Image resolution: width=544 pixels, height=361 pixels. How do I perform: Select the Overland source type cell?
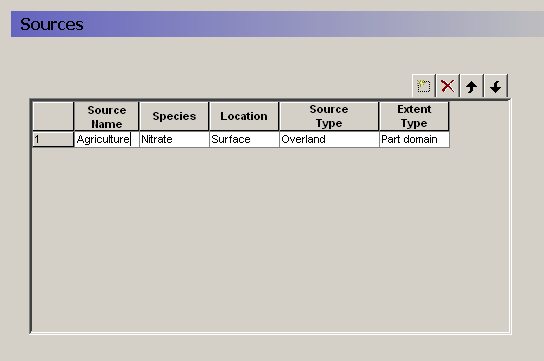[x=329, y=139]
